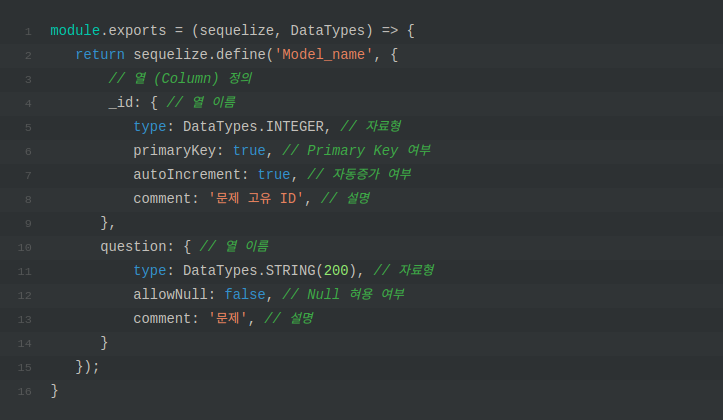
Task: Click the 'allowNull' property
Action: click(170, 295)
